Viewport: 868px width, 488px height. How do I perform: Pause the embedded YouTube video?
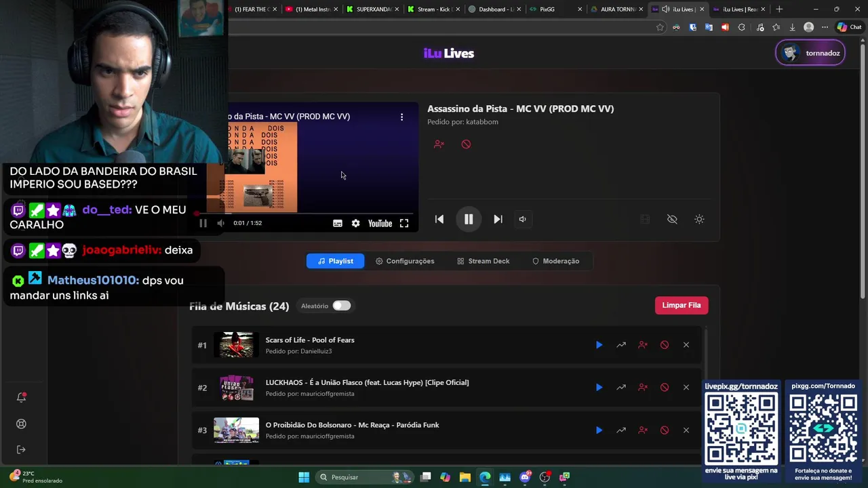tap(203, 223)
